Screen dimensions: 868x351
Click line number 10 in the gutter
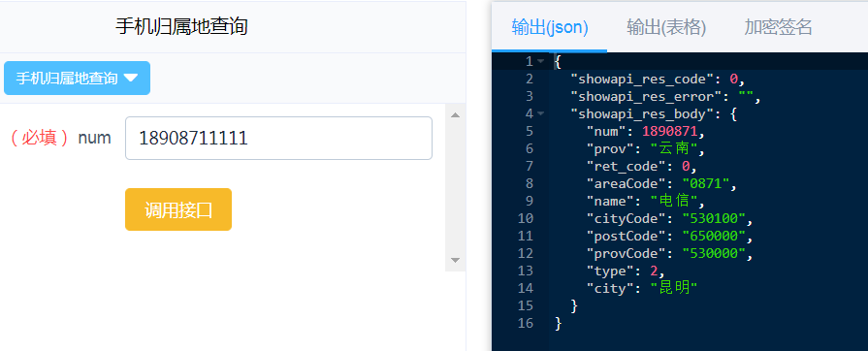point(526,219)
